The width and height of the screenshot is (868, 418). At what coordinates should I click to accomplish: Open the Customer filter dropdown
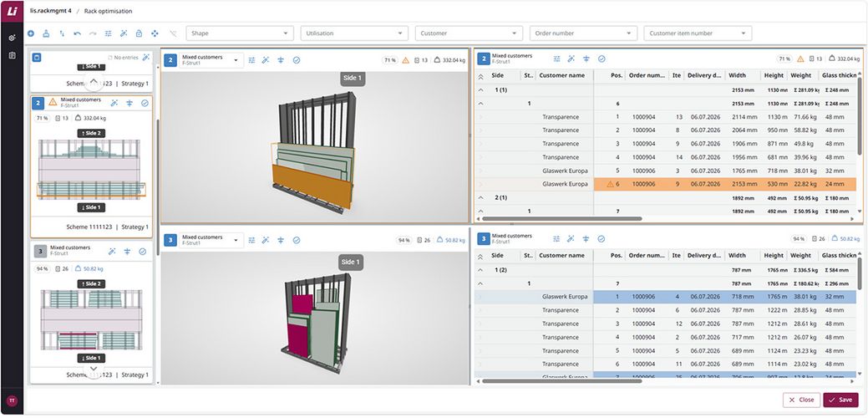pyautogui.click(x=469, y=33)
